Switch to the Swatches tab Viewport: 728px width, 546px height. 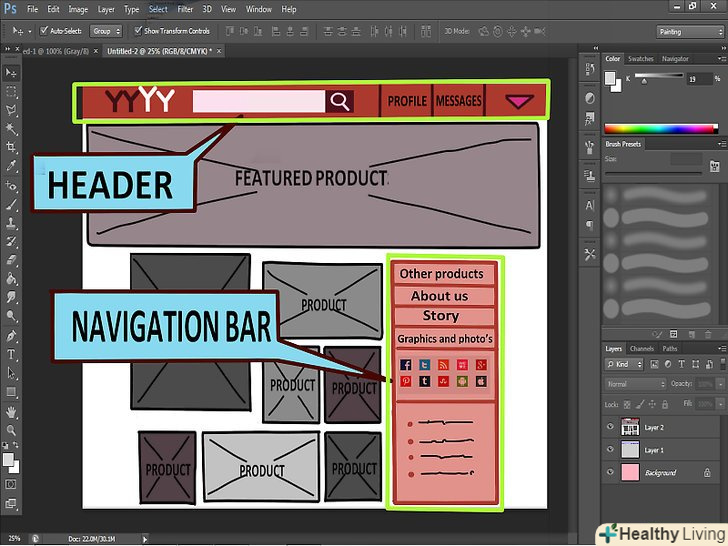click(641, 59)
